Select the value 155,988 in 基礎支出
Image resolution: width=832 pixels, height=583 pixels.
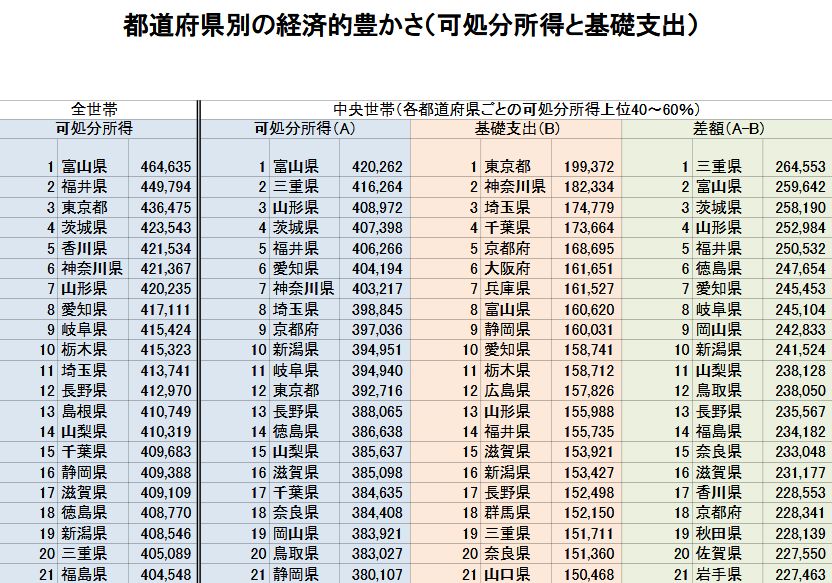pos(589,411)
